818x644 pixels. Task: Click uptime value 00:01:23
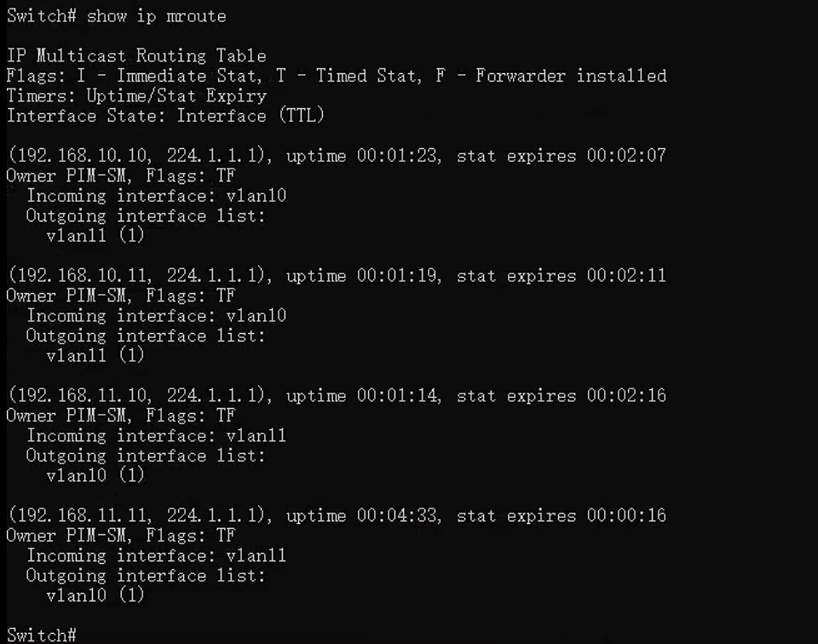pyautogui.click(x=397, y=155)
